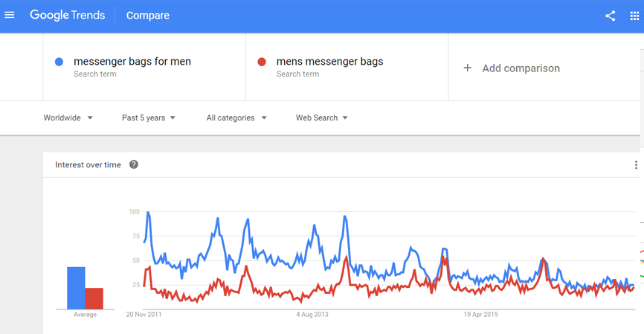The width and height of the screenshot is (644, 334).
Task: Click the 4 Aug 2013 date label on chart
Action: [x=312, y=315]
